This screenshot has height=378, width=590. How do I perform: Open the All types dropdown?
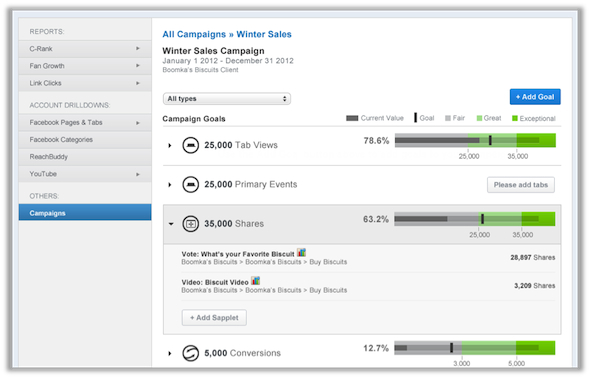(227, 99)
